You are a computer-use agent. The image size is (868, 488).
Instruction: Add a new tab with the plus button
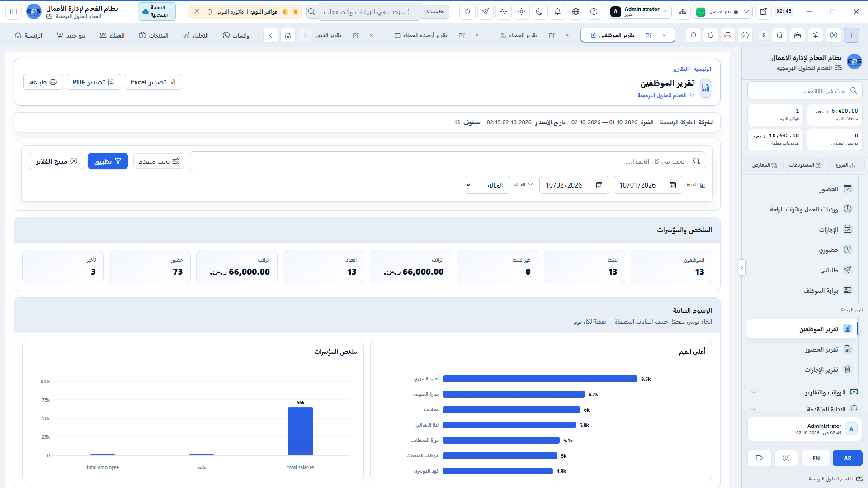pyautogui.click(x=852, y=35)
